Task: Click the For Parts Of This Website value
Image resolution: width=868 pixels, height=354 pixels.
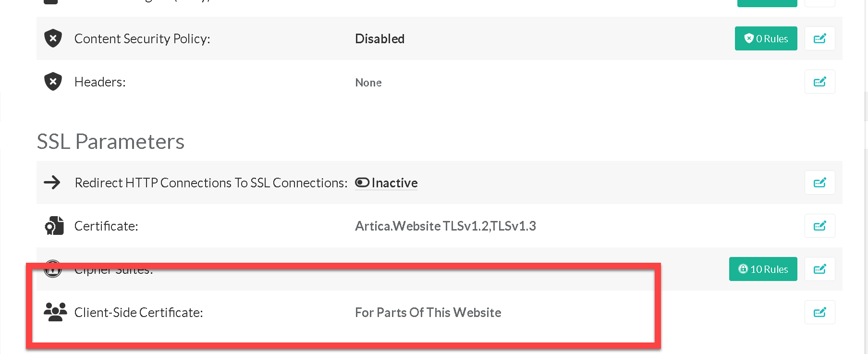Action: 428,312
